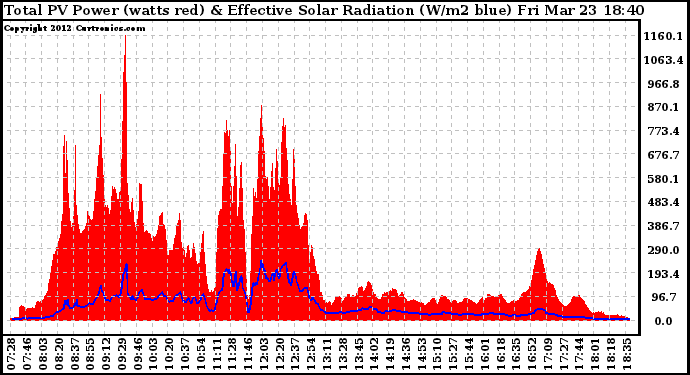Screen dimensions: 690x375
Task: Click the 1063.4 y-axis label
Action: coord(663,60)
